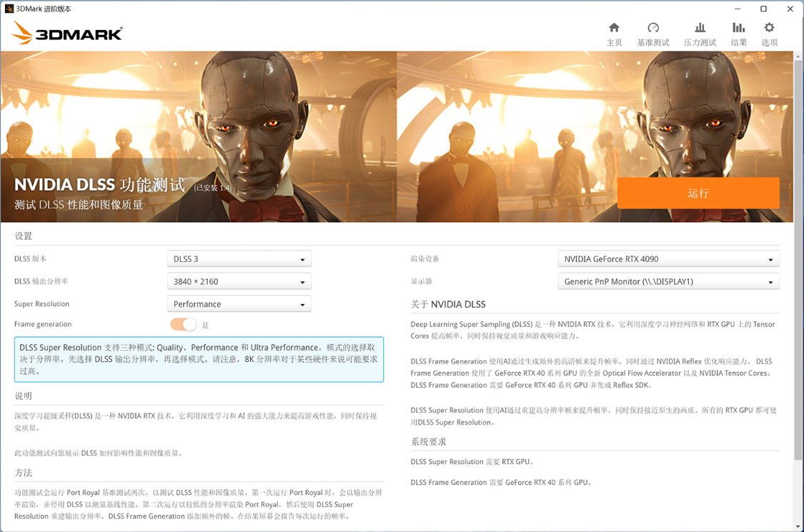
Task: Open Benchmarks (基准测试) gauge icon
Action: (x=652, y=28)
